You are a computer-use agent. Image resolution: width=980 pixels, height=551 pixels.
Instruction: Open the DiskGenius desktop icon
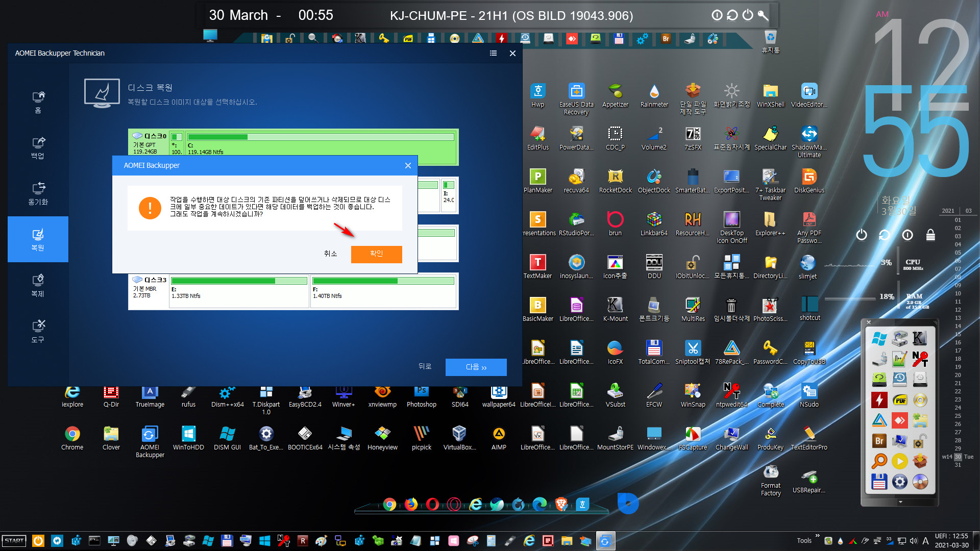point(809,181)
